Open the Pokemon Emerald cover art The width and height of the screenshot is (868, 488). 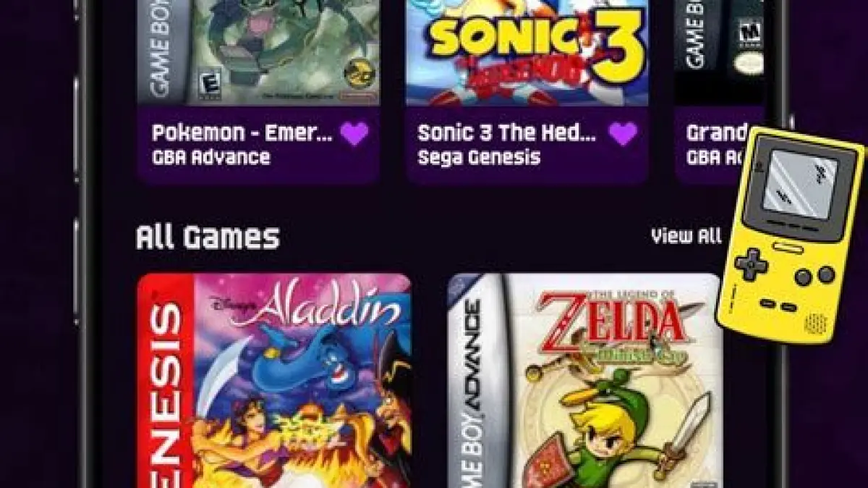click(258, 53)
